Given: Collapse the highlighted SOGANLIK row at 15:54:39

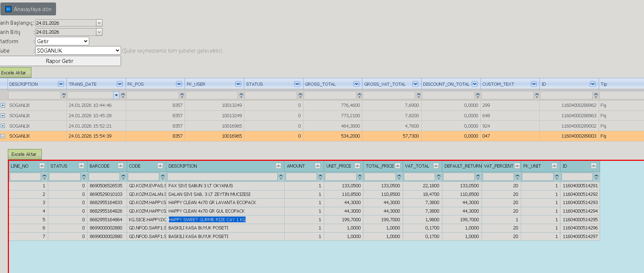Looking at the screenshot, I should [3, 136].
